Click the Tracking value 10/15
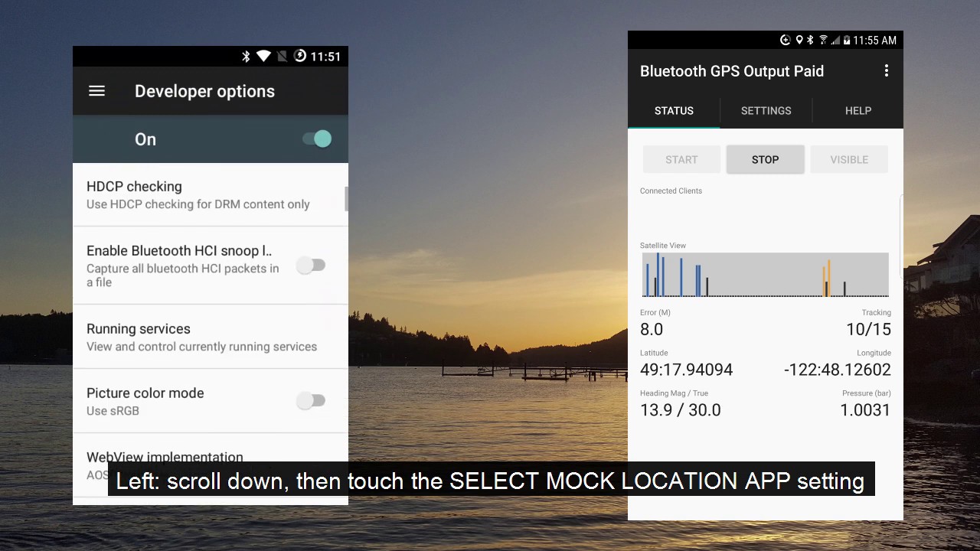Viewport: 980px width, 551px height. [868, 329]
